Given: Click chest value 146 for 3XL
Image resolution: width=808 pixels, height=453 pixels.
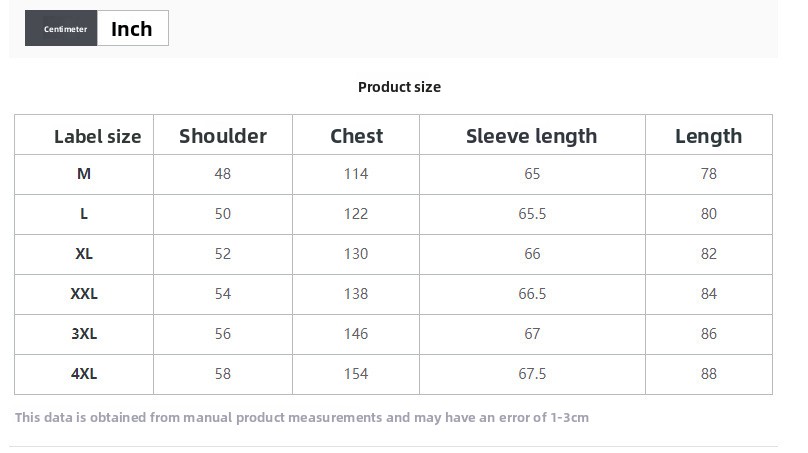Looking at the screenshot, I should pyautogui.click(x=356, y=334).
